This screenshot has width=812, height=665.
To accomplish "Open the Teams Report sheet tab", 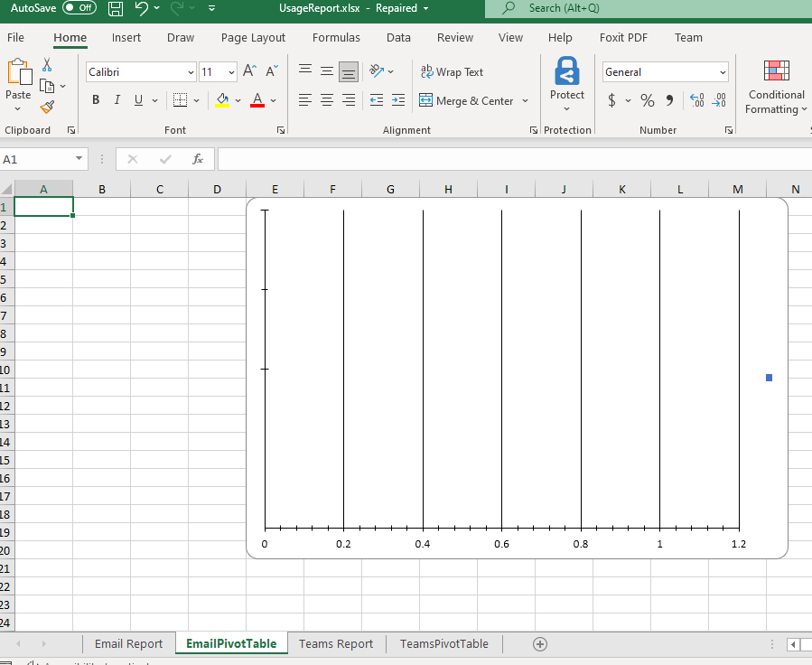I will (335, 643).
